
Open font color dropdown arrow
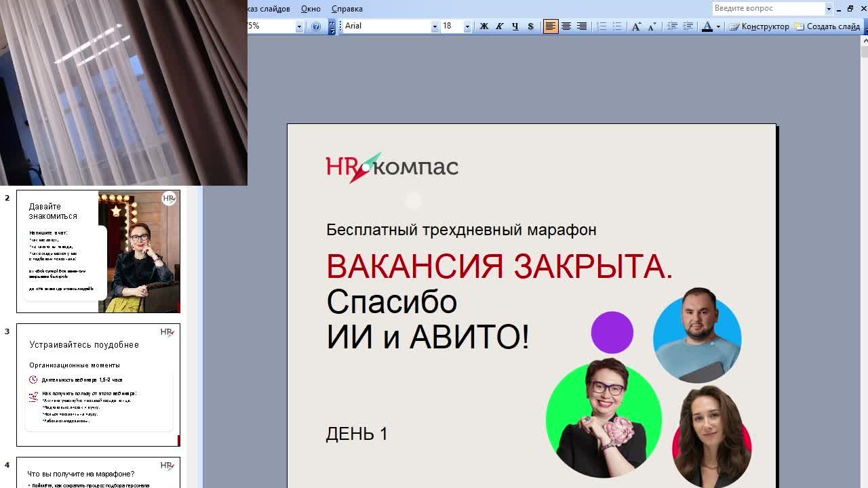pos(718,26)
